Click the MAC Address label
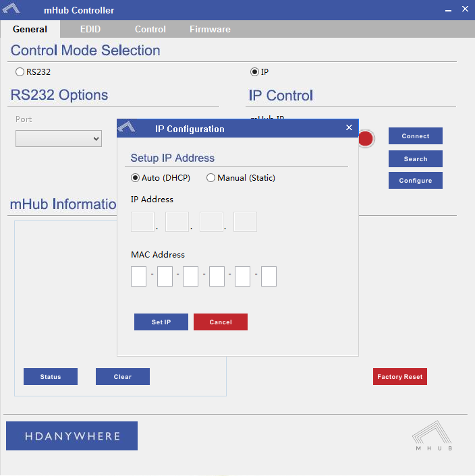 point(158,254)
